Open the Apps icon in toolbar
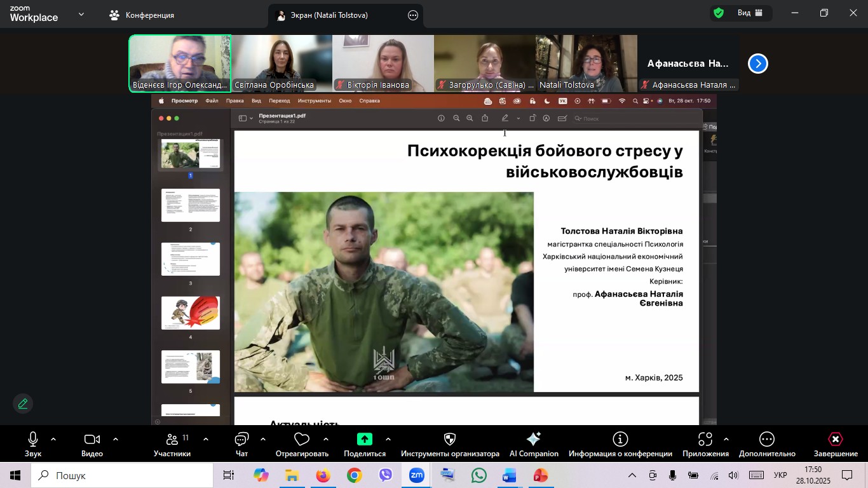Screen dimensions: 868x488 705,444
